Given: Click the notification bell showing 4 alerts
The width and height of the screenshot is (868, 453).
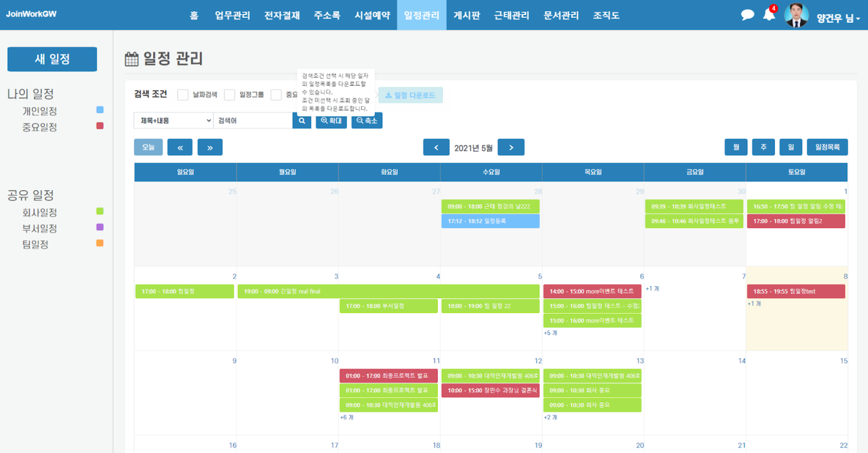Looking at the screenshot, I should pyautogui.click(x=769, y=15).
